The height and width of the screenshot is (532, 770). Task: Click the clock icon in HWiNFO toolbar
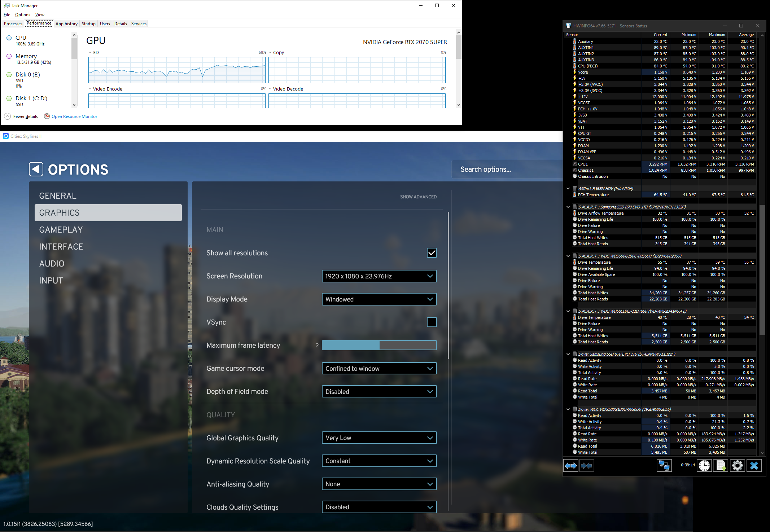(x=705, y=465)
